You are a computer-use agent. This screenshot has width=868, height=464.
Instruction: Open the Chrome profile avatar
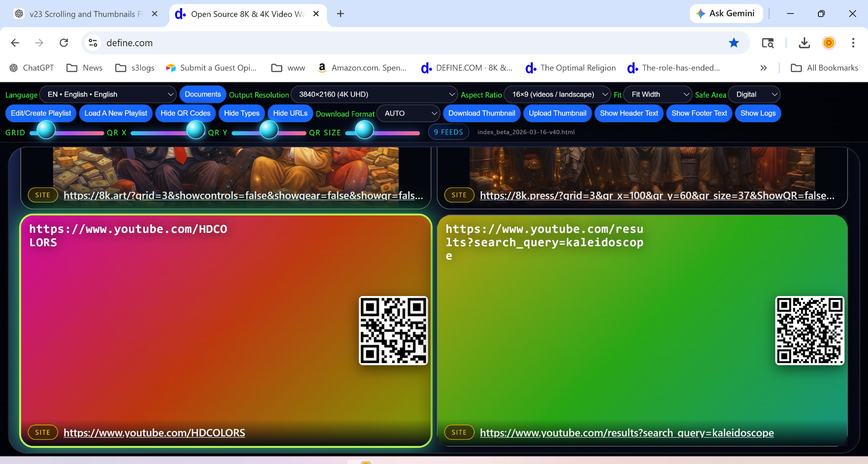pyautogui.click(x=829, y=43)
